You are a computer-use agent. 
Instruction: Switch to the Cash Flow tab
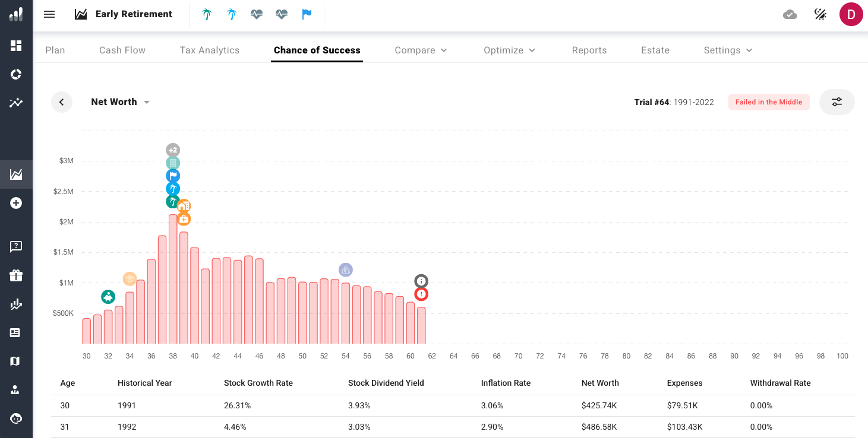coord(122,50)
